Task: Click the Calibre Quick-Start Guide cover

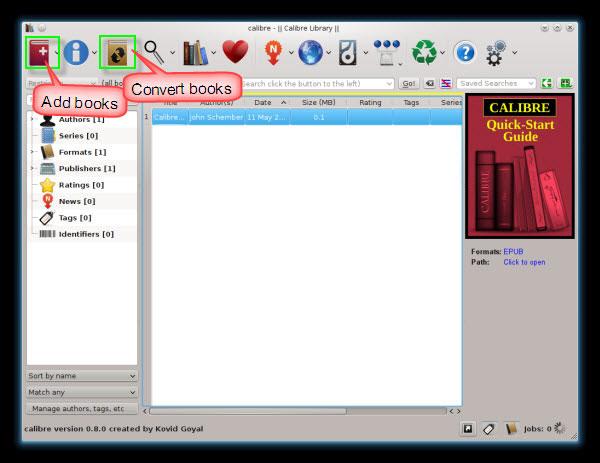Action: [520, 166]
